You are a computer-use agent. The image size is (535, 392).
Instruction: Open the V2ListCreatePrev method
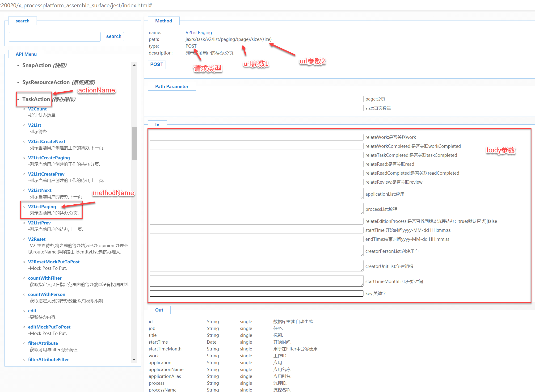46,174
